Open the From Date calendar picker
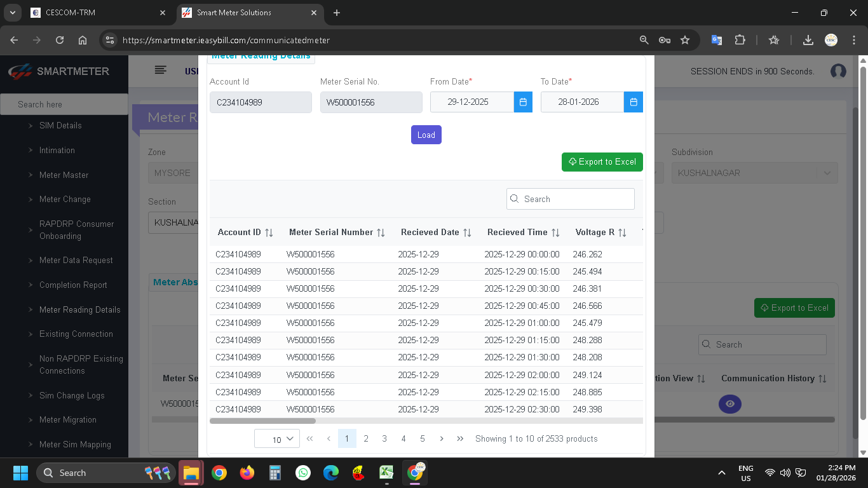This screenshot has width=868, height=488. [523, 102]
